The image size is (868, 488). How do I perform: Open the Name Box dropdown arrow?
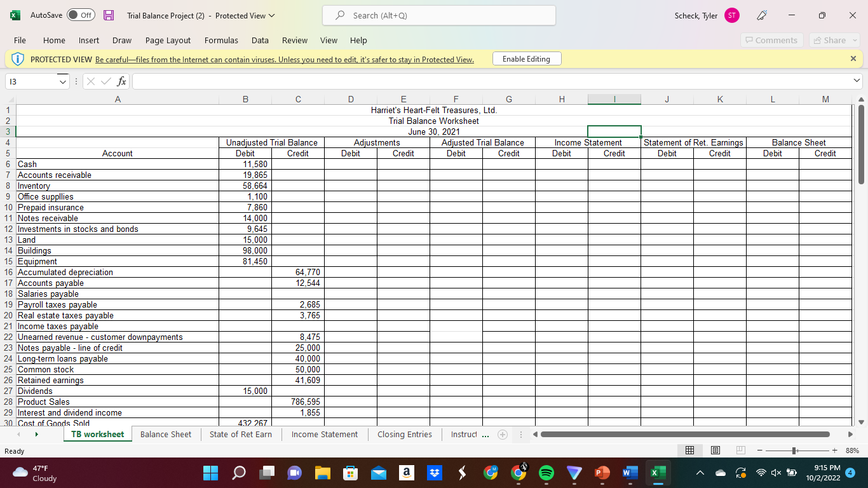pyautogui.click(x=62, y=81)
